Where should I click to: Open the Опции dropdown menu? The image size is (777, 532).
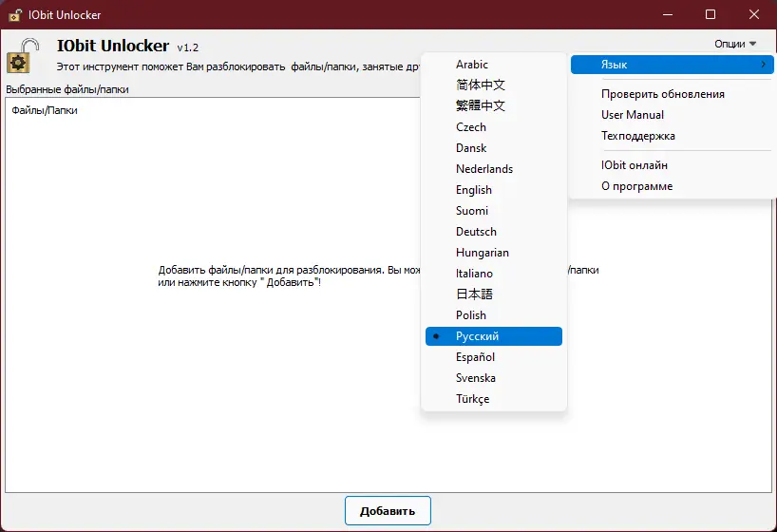pos(735,44)
